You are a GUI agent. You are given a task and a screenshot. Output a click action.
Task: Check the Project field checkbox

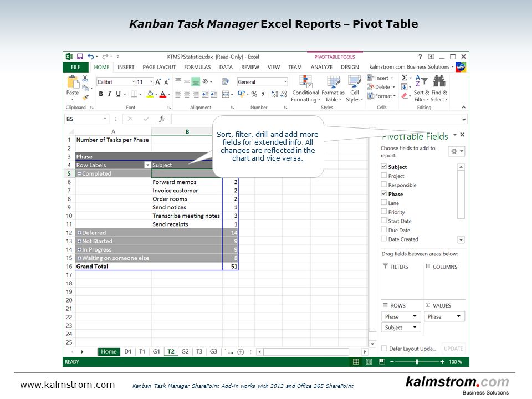tap(383, 176)
